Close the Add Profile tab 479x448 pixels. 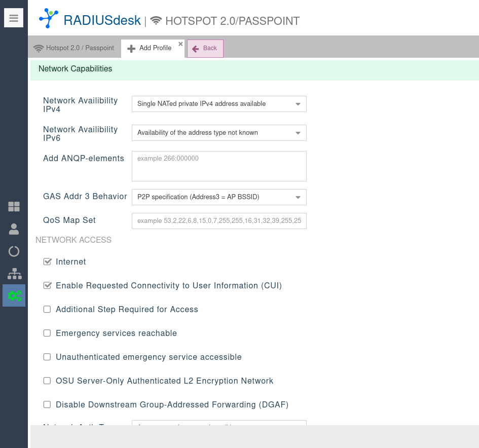180,44
